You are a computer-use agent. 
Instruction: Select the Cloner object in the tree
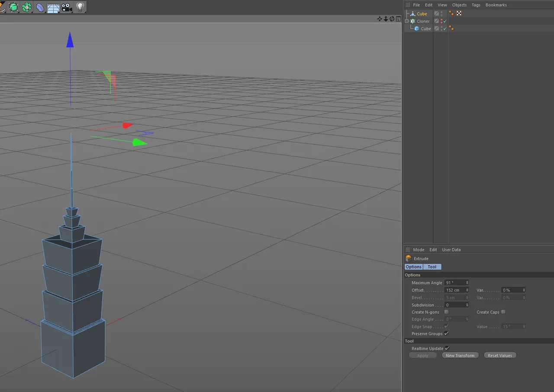(x=423, y=21)
